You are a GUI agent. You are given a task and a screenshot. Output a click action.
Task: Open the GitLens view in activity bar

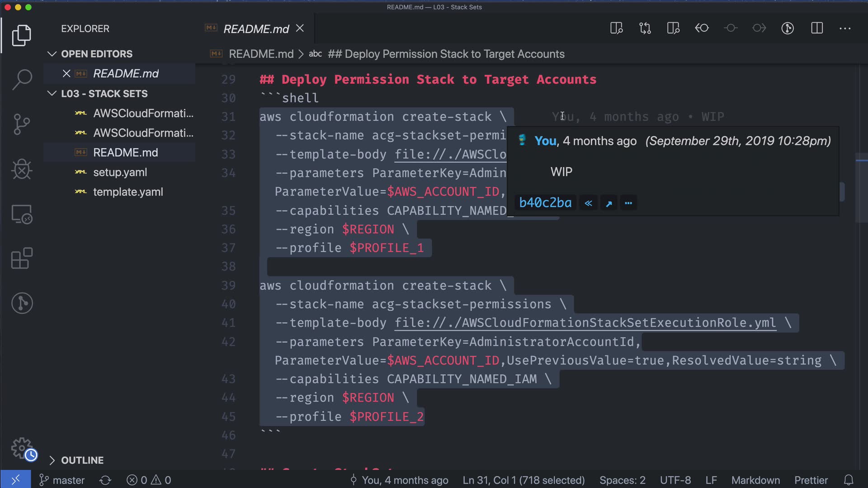[22, 303]
